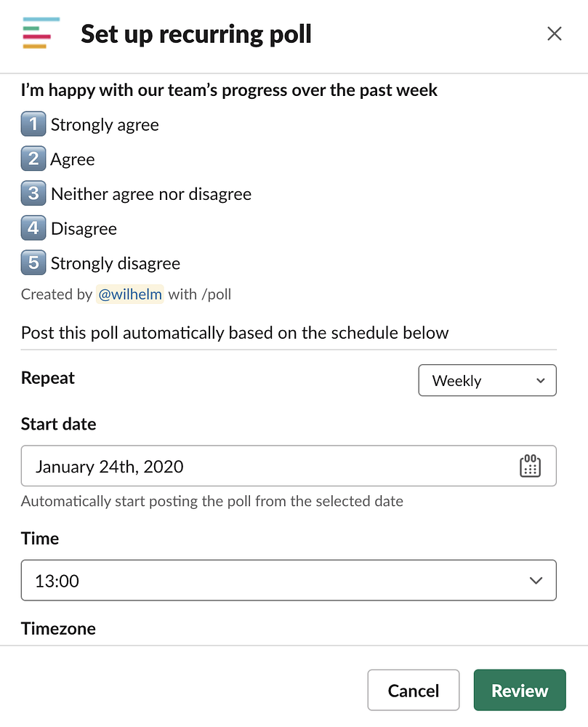Click the Polly app logo icon

(41, 33)
